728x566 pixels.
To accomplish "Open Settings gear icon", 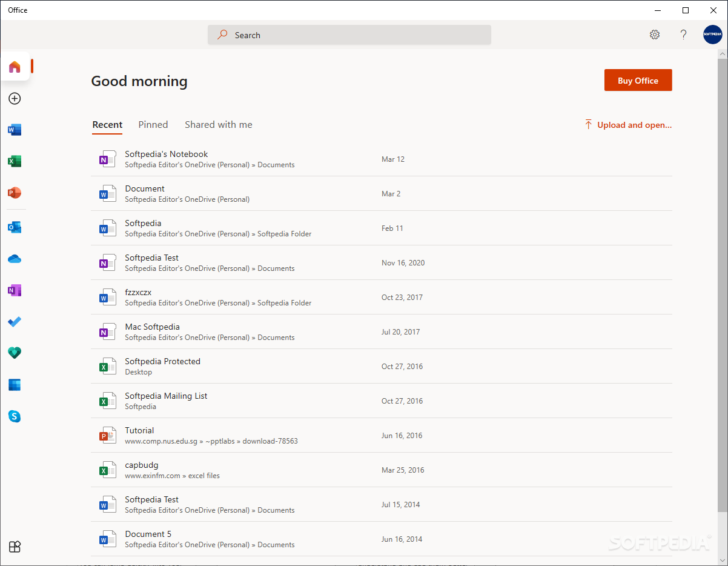I will click(655, 35).
